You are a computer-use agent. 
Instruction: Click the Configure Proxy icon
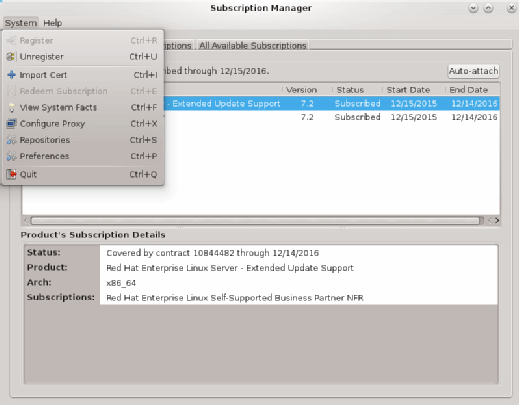[11, 124]
